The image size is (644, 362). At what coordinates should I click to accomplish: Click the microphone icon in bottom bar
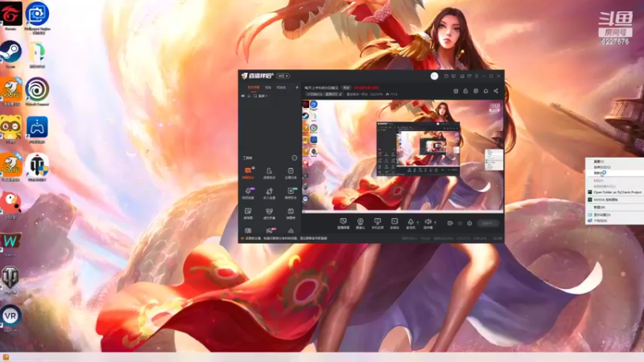411,224
